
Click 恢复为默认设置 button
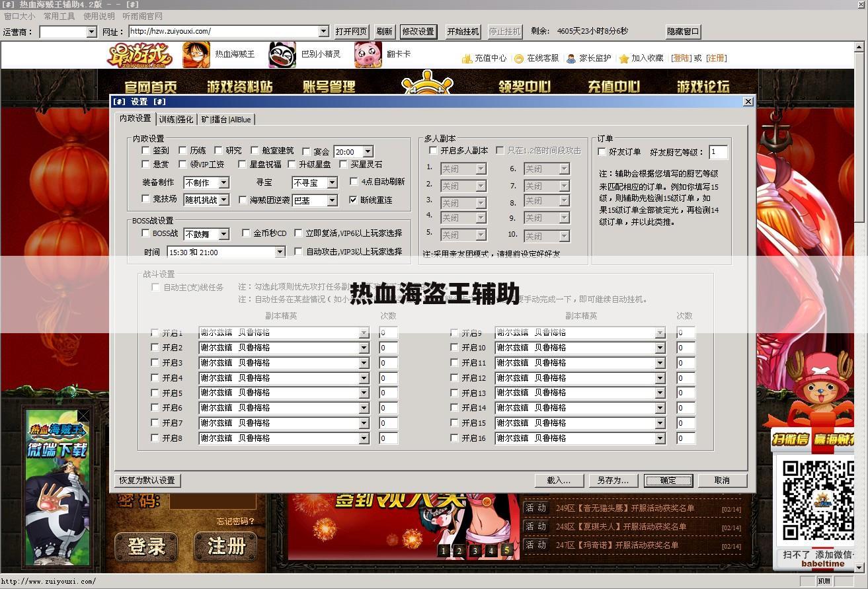click(148, 481)
